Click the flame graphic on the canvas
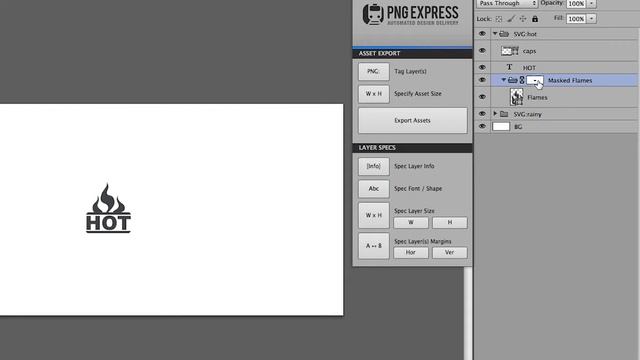 click(108, 198)
